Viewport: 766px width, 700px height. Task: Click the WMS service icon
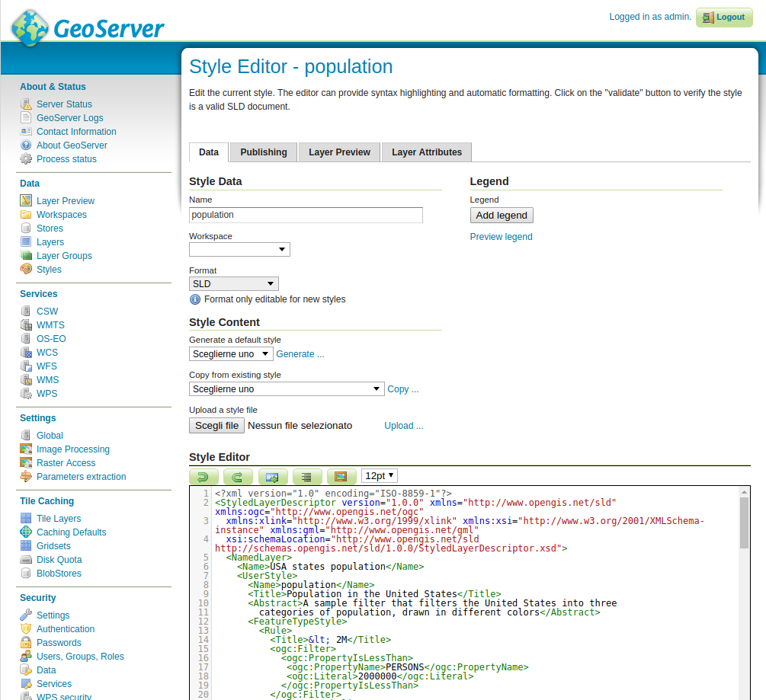click(26, 379)
